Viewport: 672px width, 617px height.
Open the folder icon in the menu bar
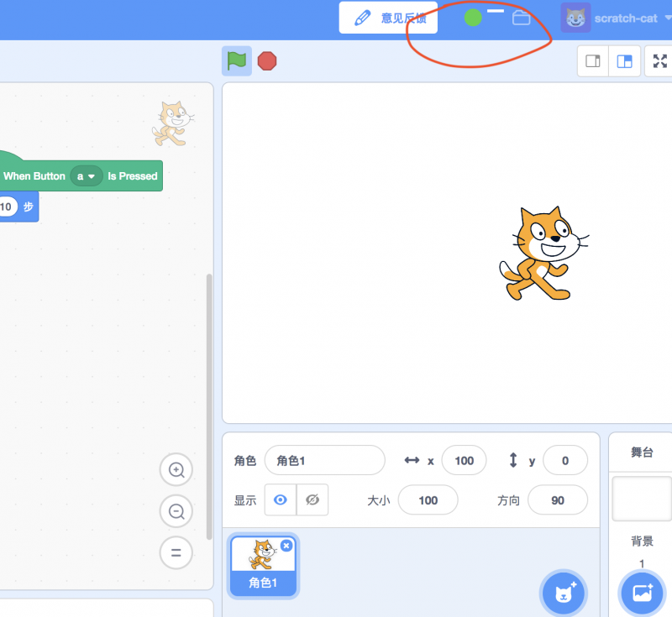coord(521,18)
